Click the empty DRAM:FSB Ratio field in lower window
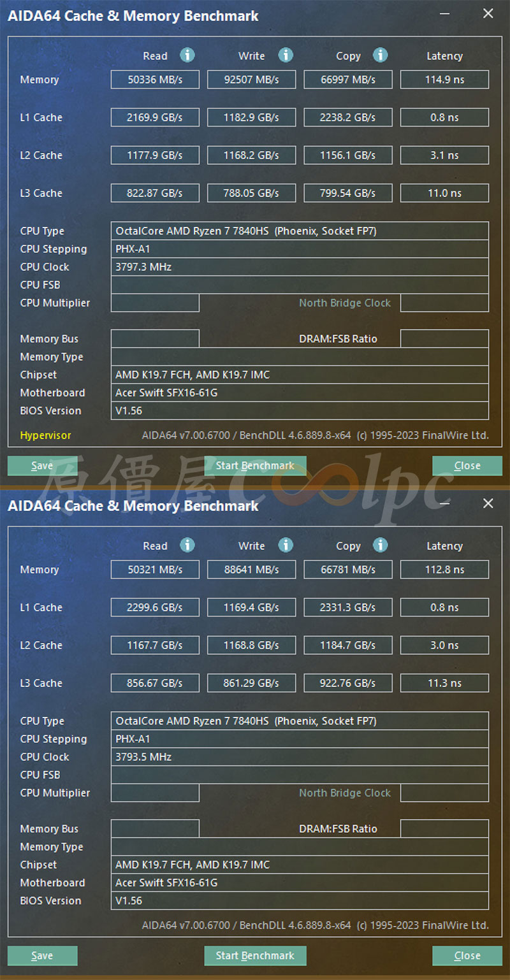The width and height of the screenshot is (510, 980). coord(444,828)
